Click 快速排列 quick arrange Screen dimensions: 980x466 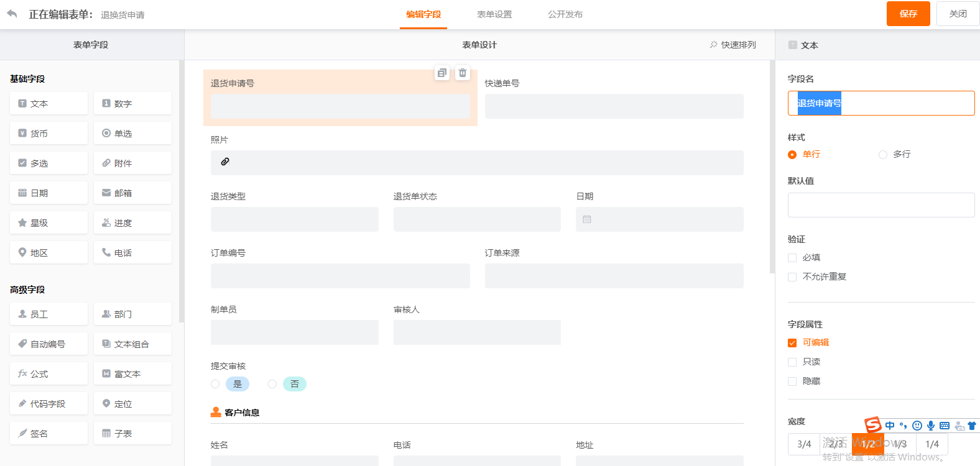point(733,45)
